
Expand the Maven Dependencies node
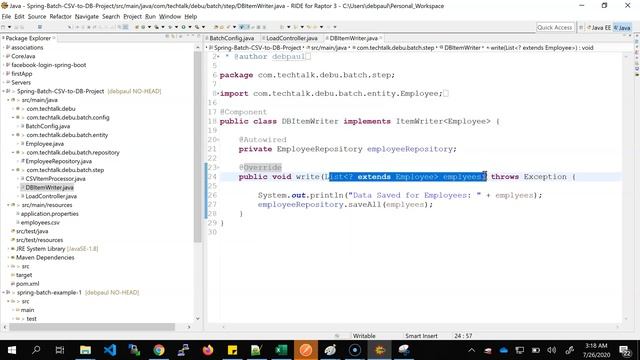click(8, 258)
